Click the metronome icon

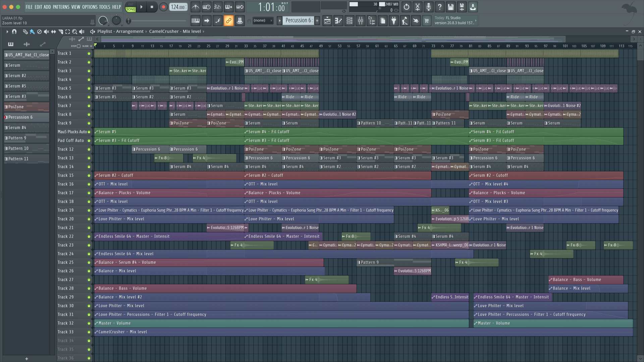click(x=196, y=7)
